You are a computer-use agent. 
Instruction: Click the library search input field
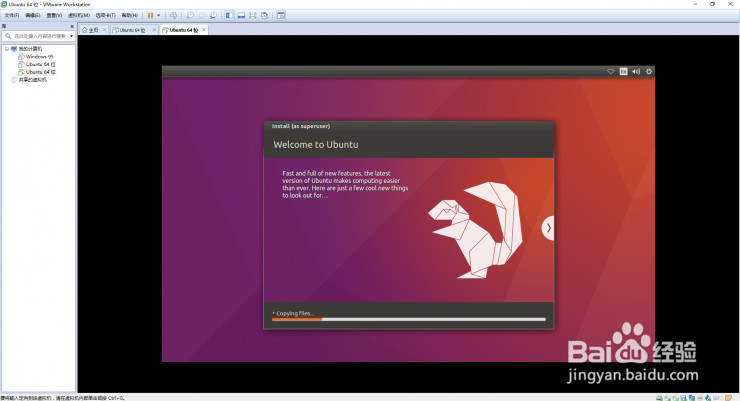36,36
